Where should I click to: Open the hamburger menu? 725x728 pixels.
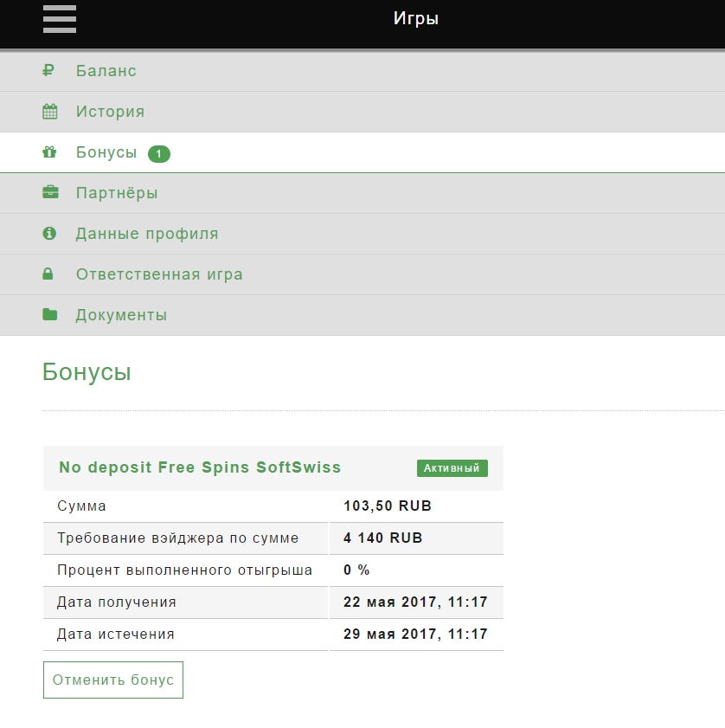60,19
